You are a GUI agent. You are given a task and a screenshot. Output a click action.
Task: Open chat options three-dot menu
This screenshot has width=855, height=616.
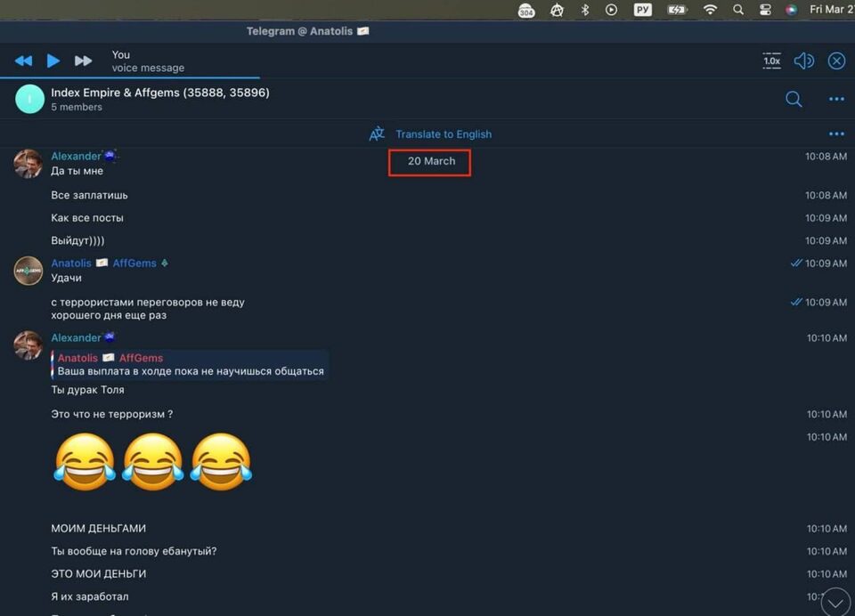pyautogui.click(x=836, y=99)
